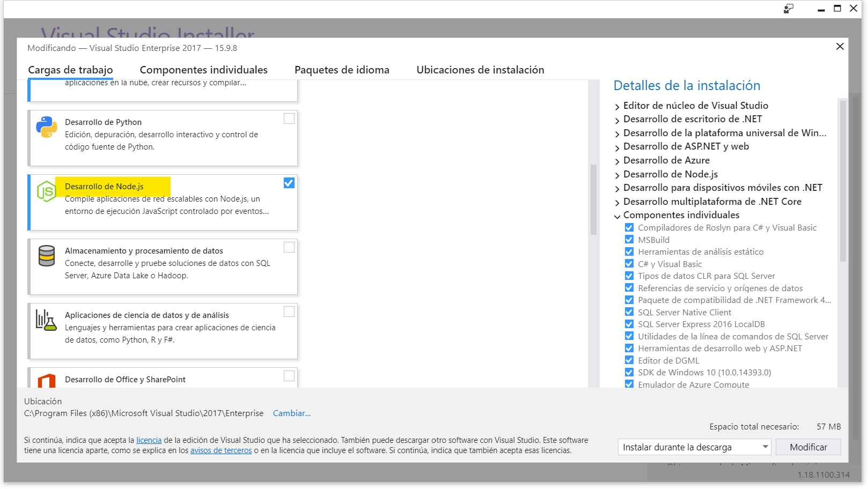
Task: Check Almacenamiento y procesamiento de datos
Action: click(289, 247)
